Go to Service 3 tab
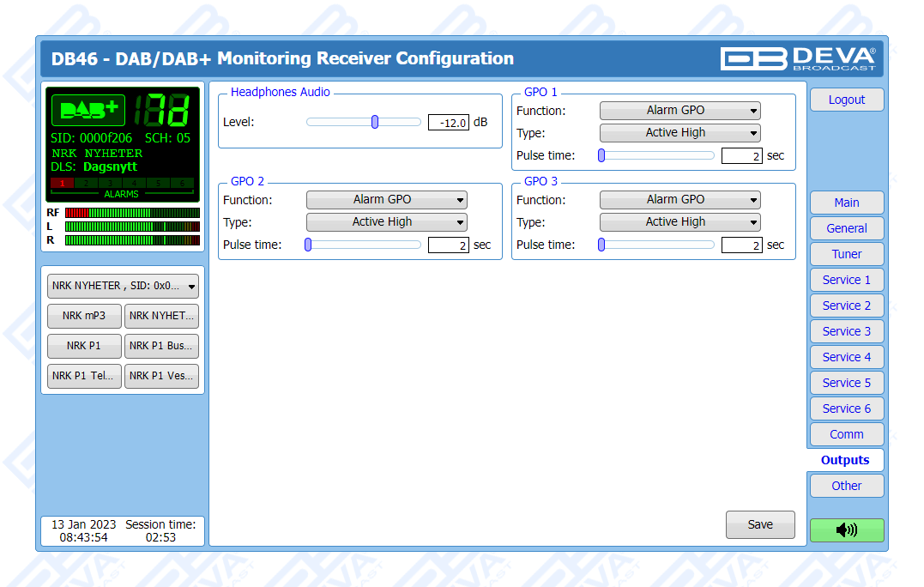This screenshot has height=587, width=924. click(846, 331)
